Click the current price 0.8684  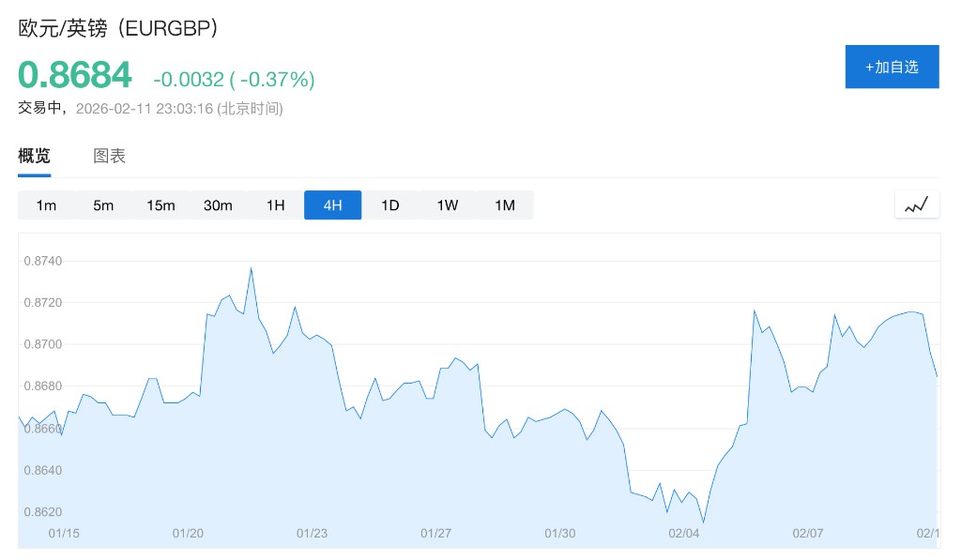(75, 76)
